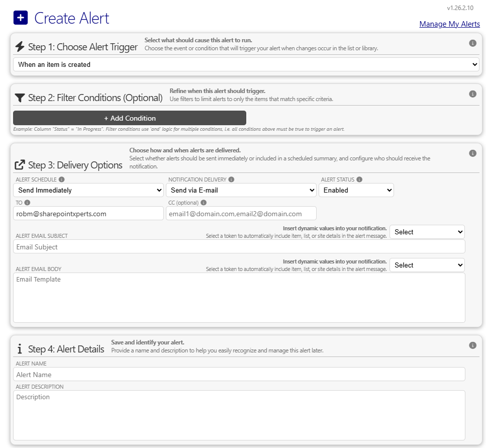Focus the Alert Name text field

tap(239, 375)
